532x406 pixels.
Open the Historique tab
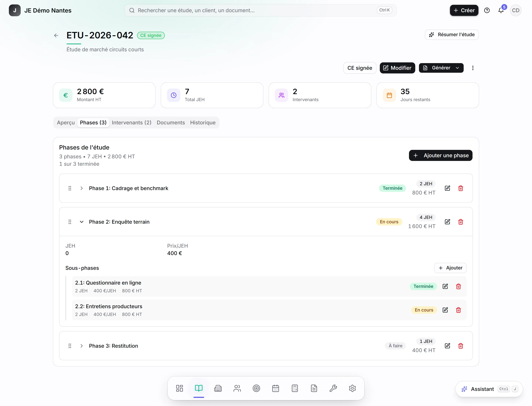203,123
